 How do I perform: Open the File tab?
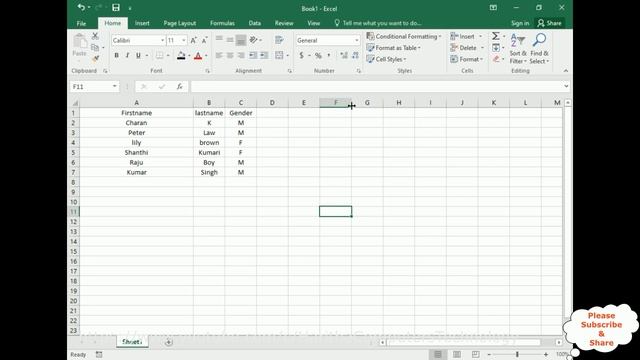tap(81, 23)
